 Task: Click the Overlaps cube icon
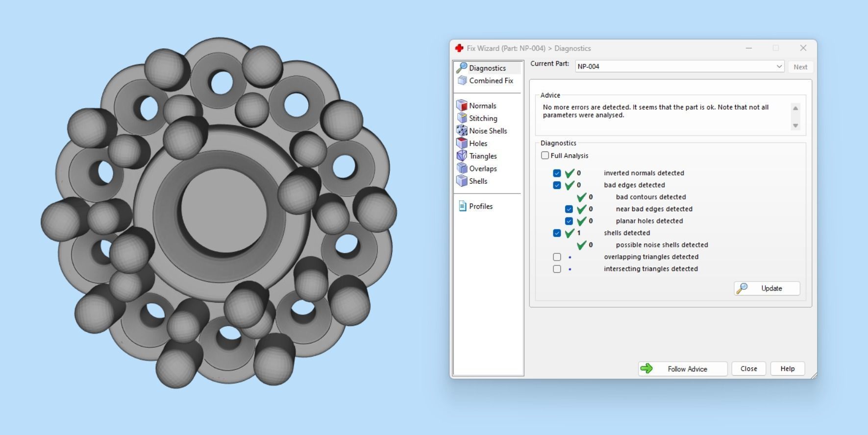[462, 168]
